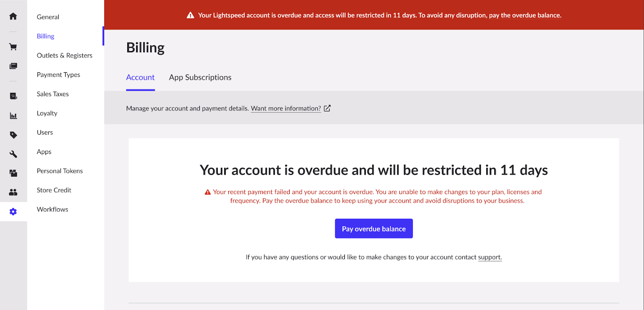The height and width of the screenshot is (310, 644).
Task: Open Sales Taxes settings
Action: click(x=53, y=94)
